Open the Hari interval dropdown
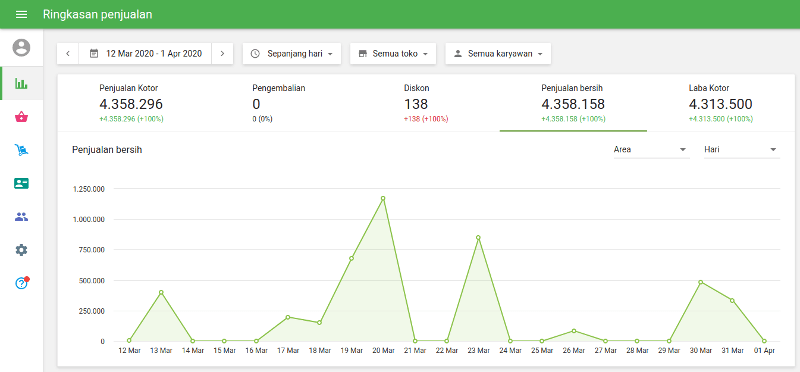The height and width of the screenshot is (372, 800). [x=741, y=150]
